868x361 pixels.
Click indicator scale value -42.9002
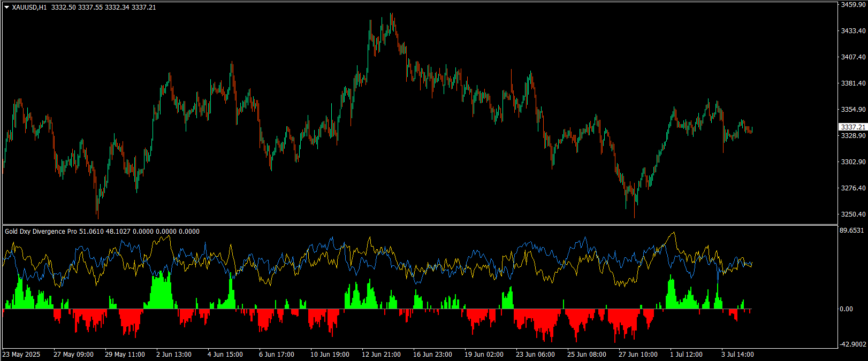(x=854, y=344)
